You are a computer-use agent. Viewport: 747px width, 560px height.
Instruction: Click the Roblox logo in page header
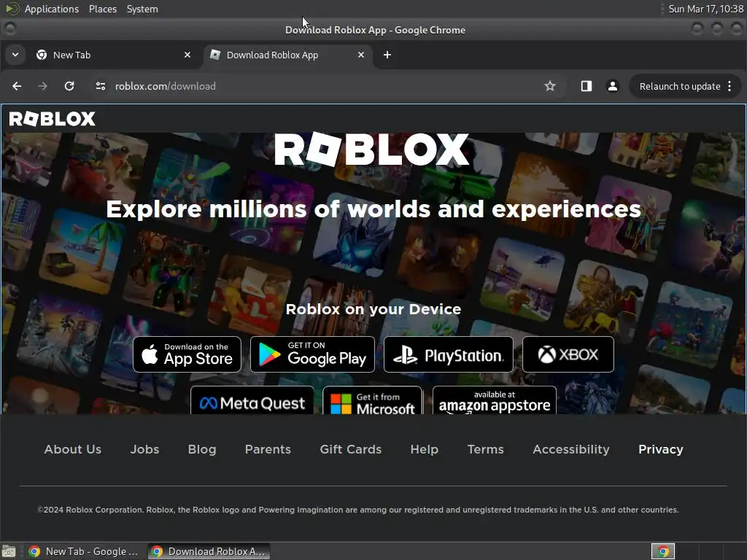click(53, 119)
